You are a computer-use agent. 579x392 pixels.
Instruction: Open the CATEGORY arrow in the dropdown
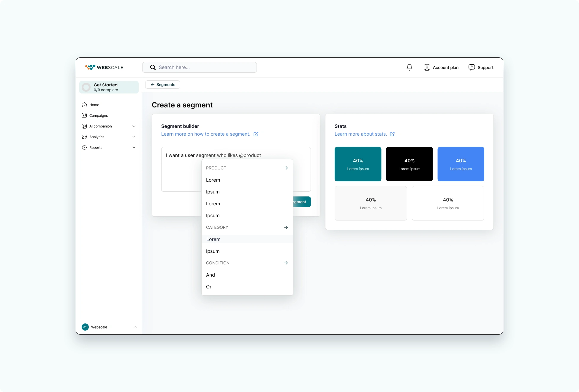286,227
